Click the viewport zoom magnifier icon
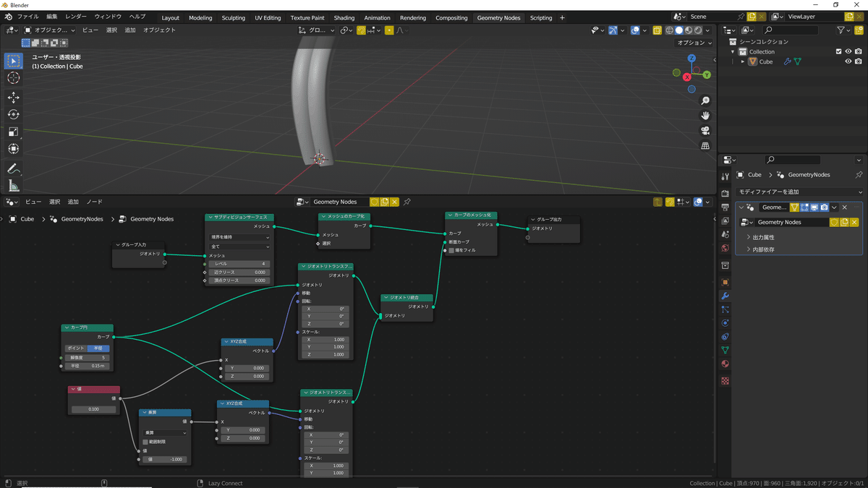This screenshot has width=868, height=488. click(x=705, y=100)
